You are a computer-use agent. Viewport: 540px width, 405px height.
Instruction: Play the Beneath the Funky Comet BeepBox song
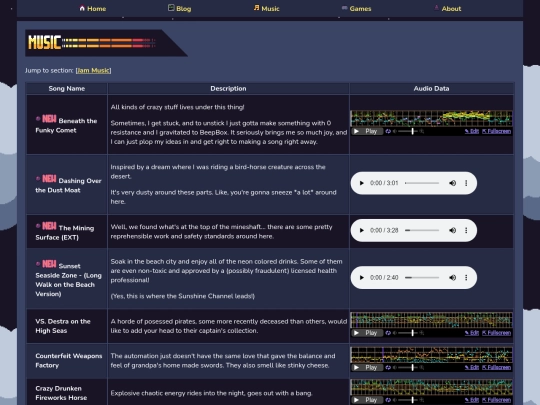pos(366,131)
